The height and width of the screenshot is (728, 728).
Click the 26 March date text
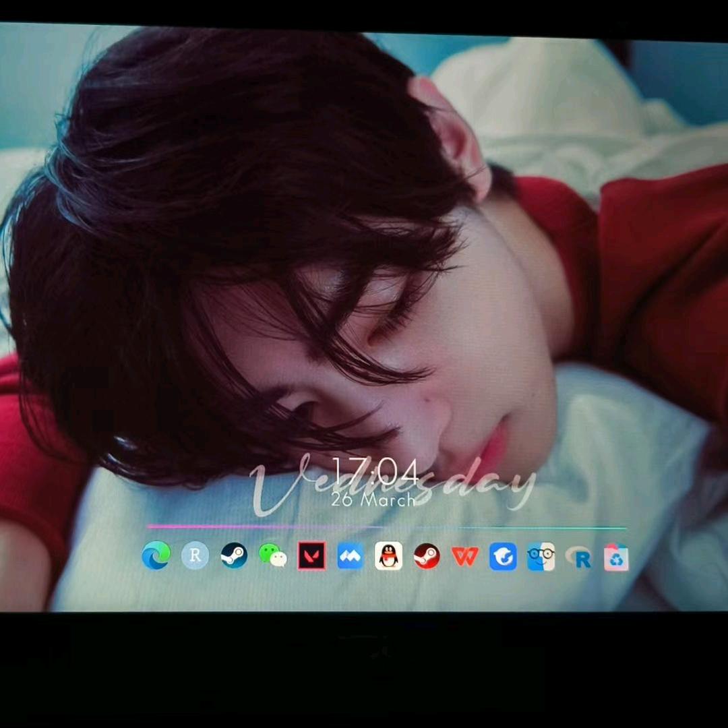373,500
